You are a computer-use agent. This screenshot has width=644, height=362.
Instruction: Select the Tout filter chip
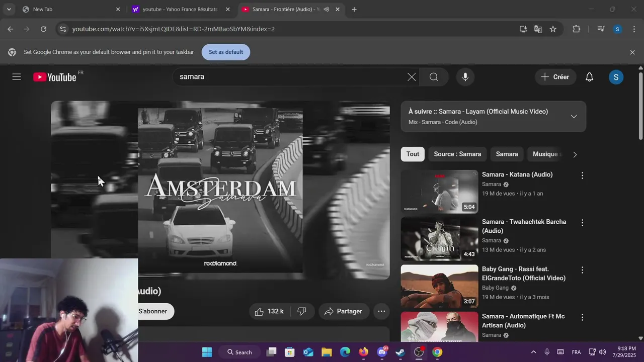point(413,154)
